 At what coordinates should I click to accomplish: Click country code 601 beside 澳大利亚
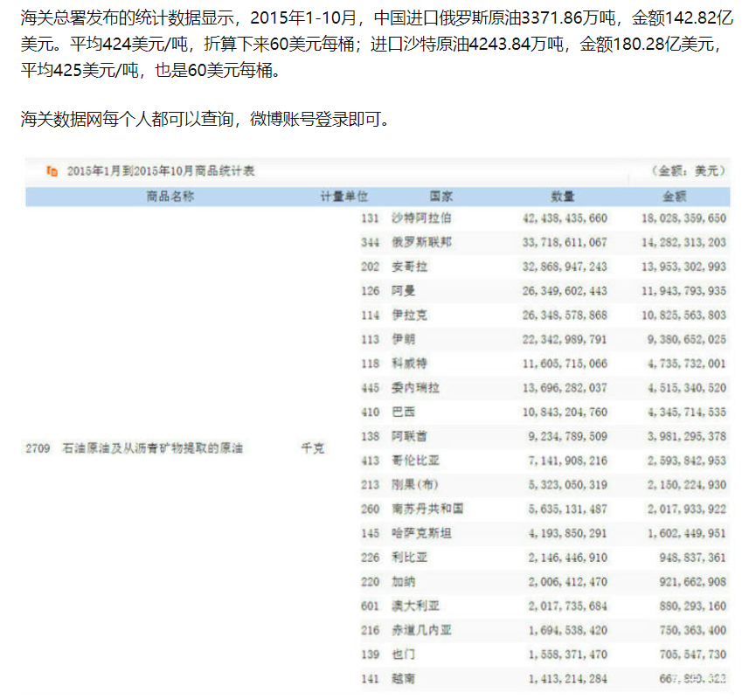(371, 606)
